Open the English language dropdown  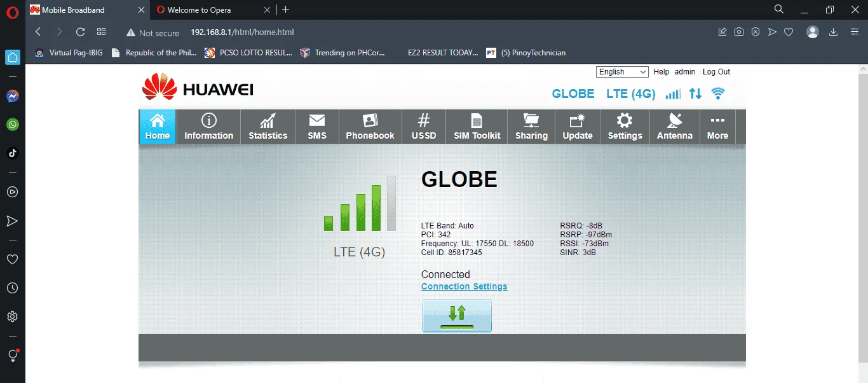622,72
